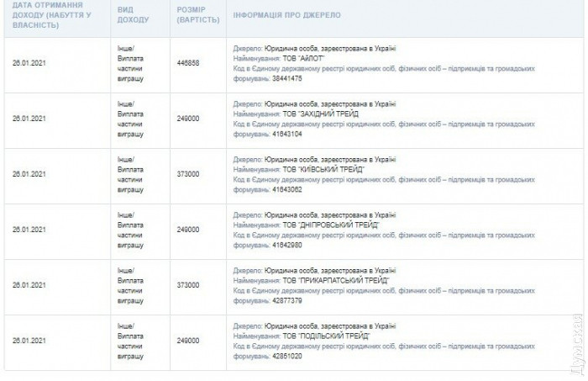
Task: Select the amount 446858 cell
Action: click(190, 64)
